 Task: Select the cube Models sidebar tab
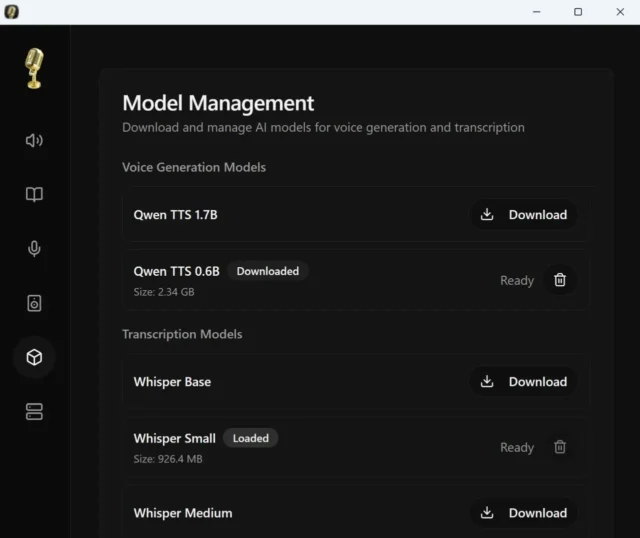[34, 357]
